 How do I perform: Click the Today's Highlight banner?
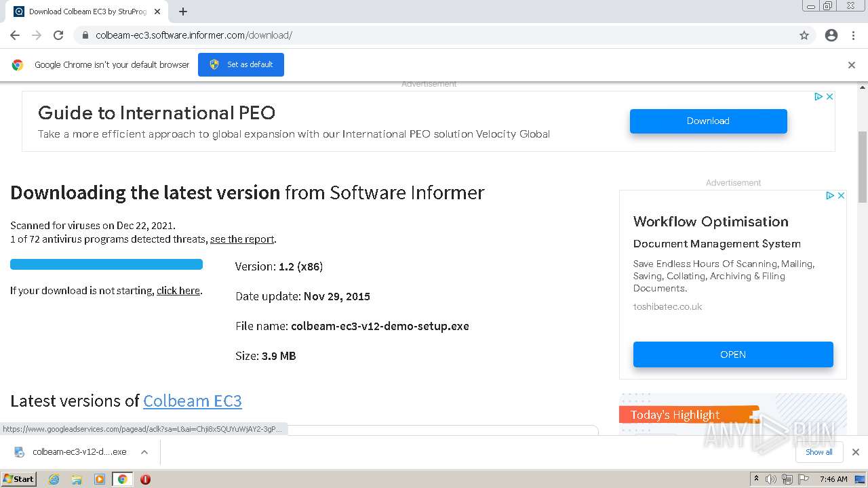tap(688, 415)
